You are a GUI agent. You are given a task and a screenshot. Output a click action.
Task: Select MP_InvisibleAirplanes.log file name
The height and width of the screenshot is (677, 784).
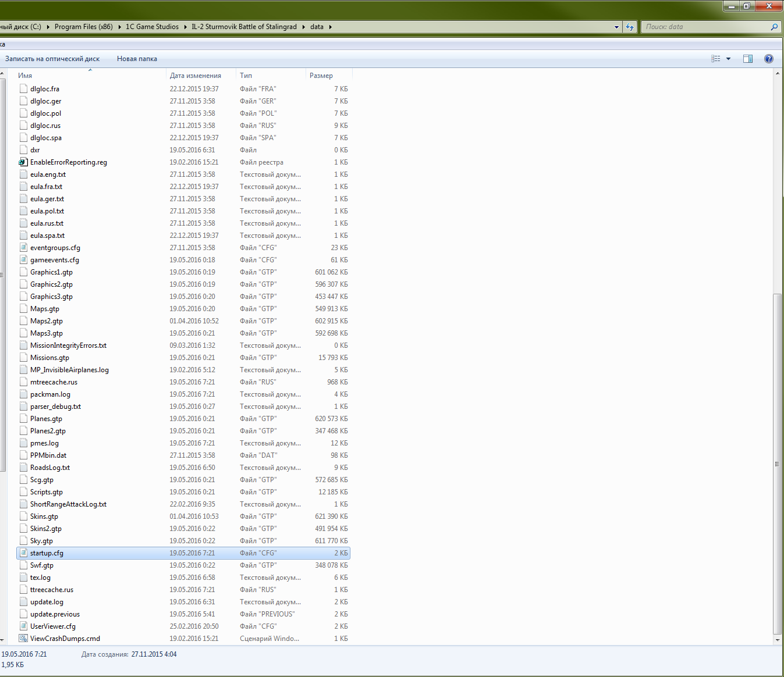(x=69, y=370)
